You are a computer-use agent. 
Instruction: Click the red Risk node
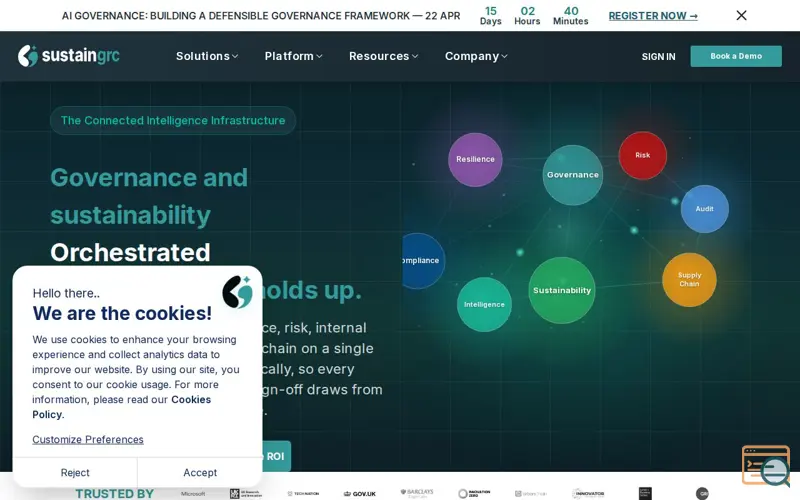point(642,155)
